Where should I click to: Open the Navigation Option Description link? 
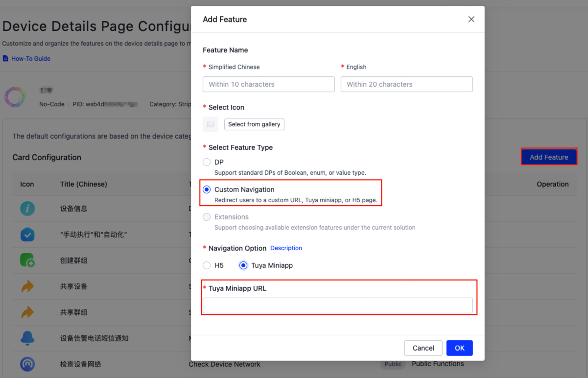tap(286, 248)
